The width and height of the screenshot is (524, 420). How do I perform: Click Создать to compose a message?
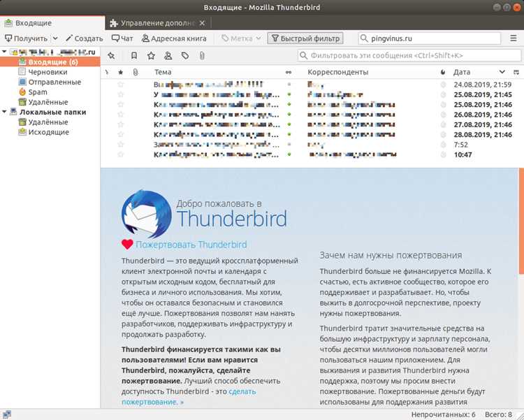[85, 38]
